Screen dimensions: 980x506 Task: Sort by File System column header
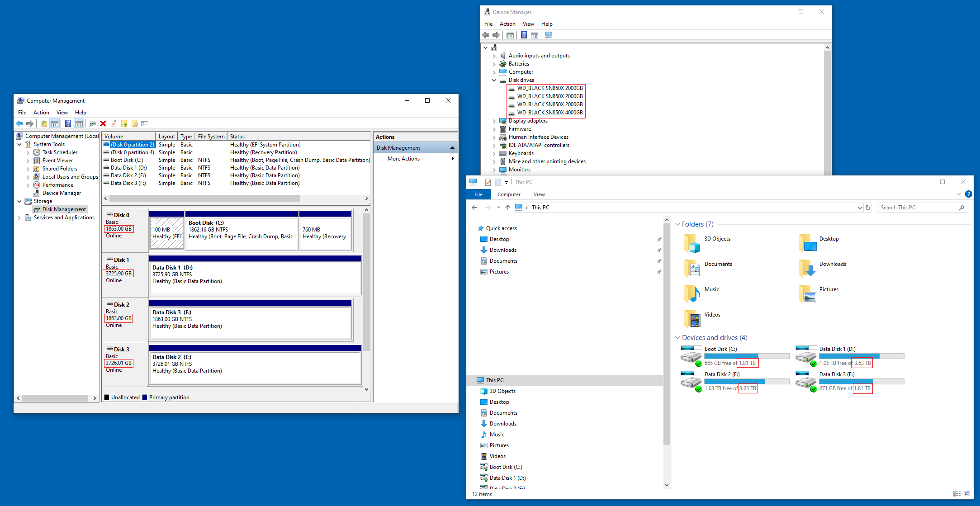click(211, 137)
